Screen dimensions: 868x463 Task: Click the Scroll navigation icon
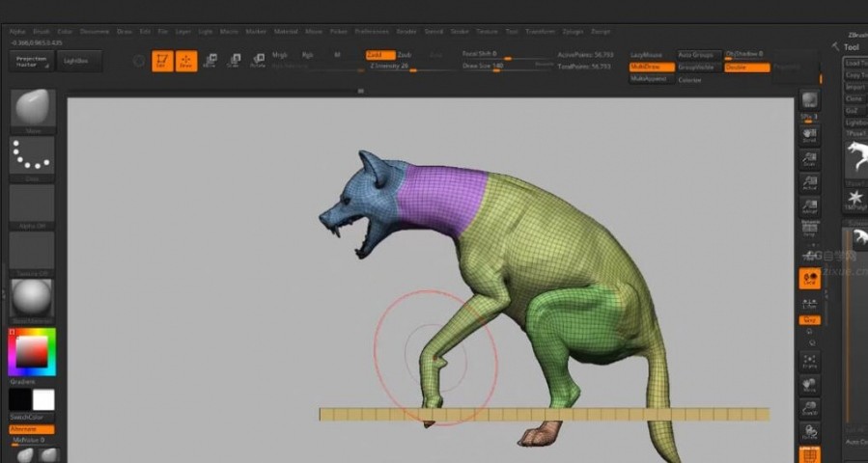click(x=810, y=135)
